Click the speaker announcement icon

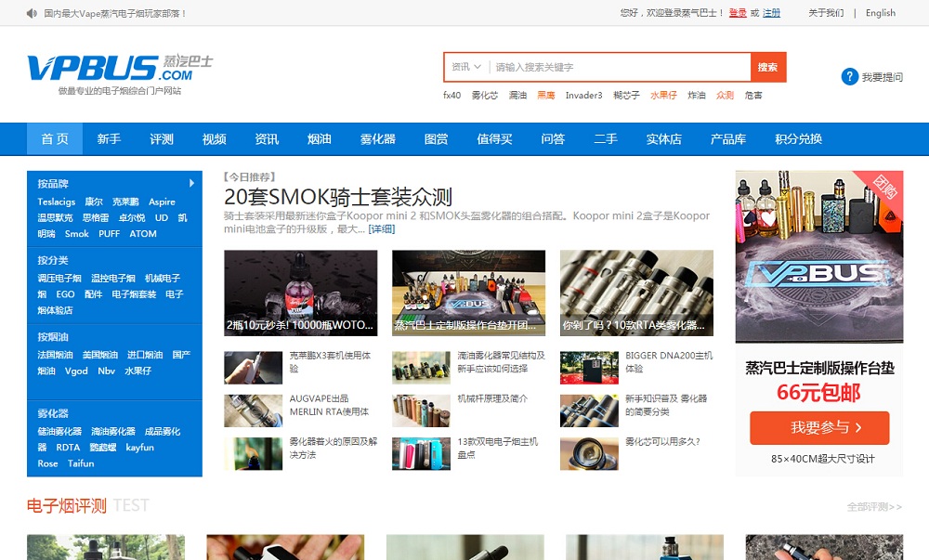click(32, 13)
